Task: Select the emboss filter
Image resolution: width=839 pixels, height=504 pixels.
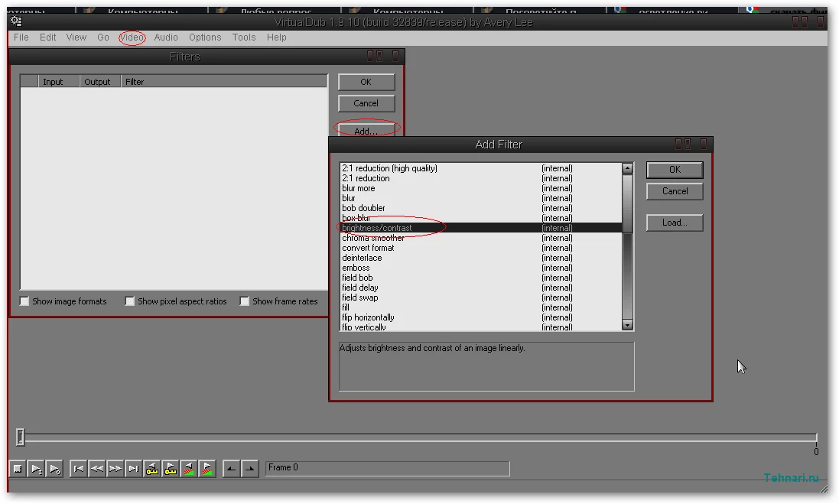Action: (x=480, y=268)
